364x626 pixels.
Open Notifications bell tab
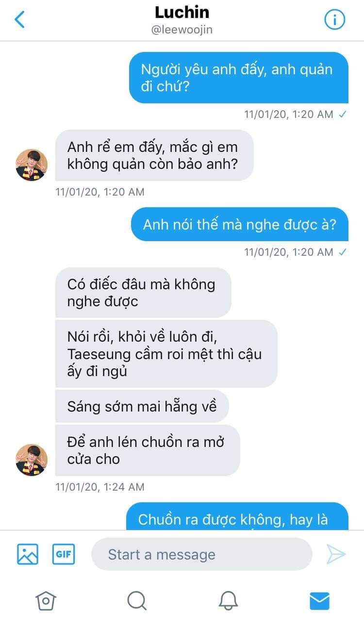point(228,601)
